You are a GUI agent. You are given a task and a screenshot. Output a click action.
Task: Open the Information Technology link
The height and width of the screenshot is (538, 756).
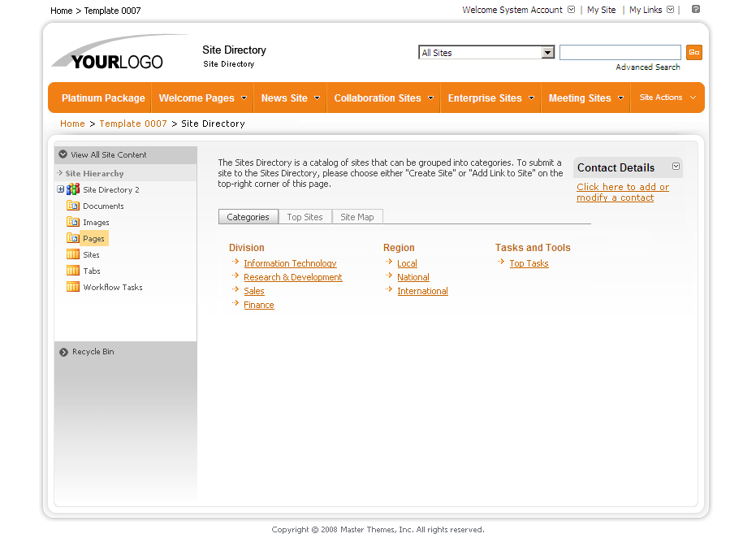click(290, 263)
